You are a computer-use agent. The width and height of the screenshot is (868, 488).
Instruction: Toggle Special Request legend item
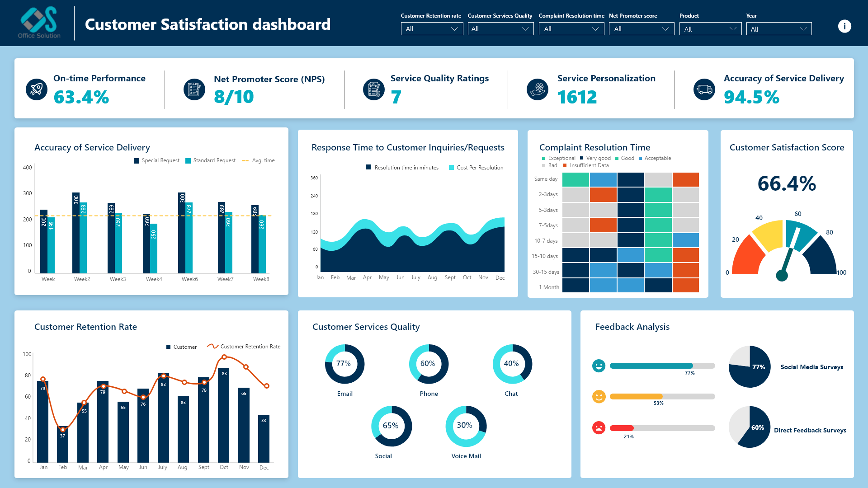[156, 160]
